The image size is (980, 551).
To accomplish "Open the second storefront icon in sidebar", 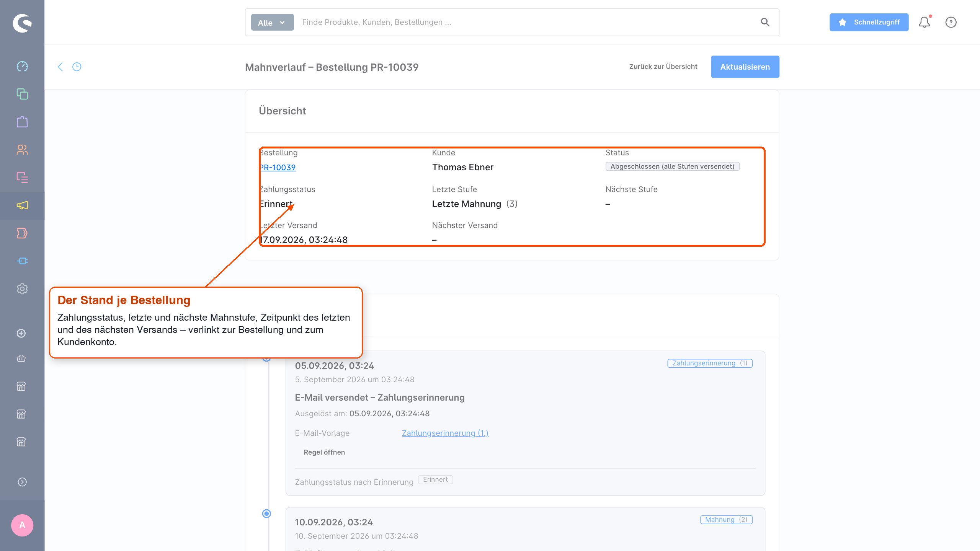I will (21, 414).
